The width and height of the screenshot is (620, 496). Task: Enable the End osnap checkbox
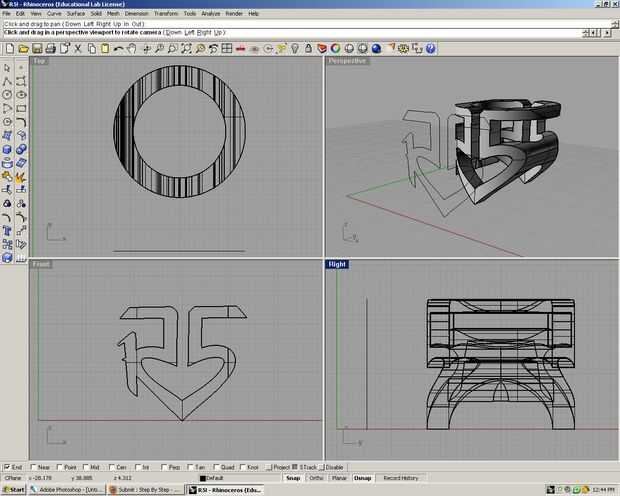(x=8, y=466)
